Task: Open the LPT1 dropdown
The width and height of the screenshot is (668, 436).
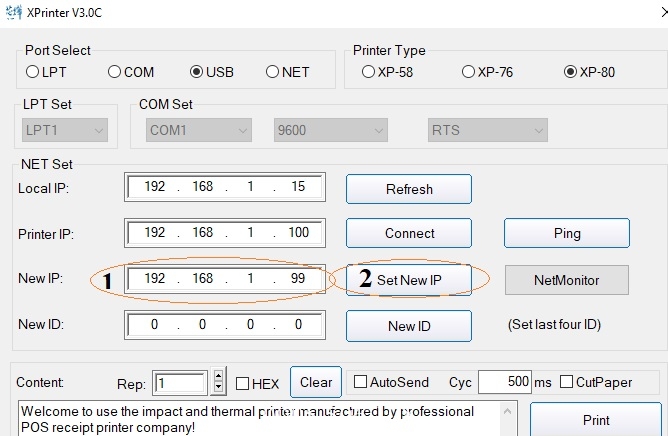Action: (65, 130)
